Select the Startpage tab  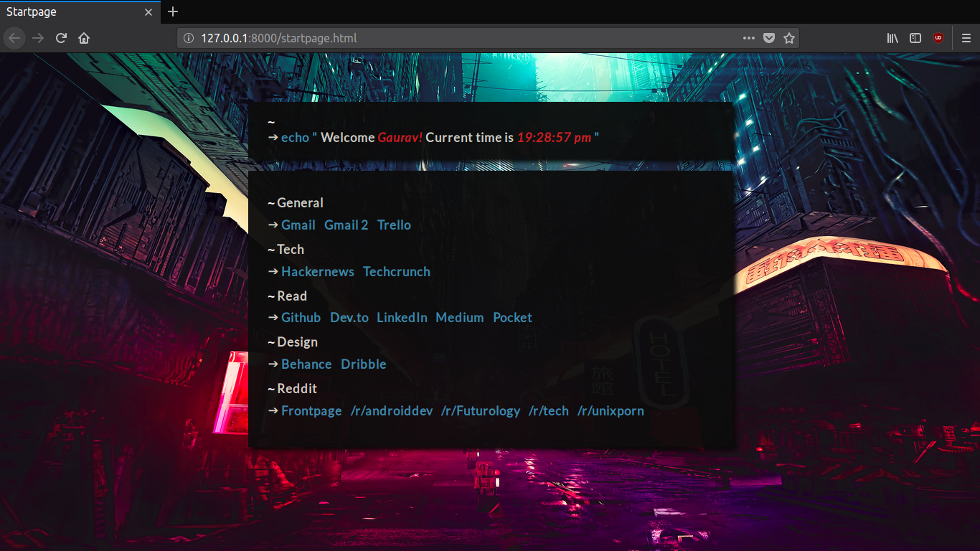tap(80, 12)
